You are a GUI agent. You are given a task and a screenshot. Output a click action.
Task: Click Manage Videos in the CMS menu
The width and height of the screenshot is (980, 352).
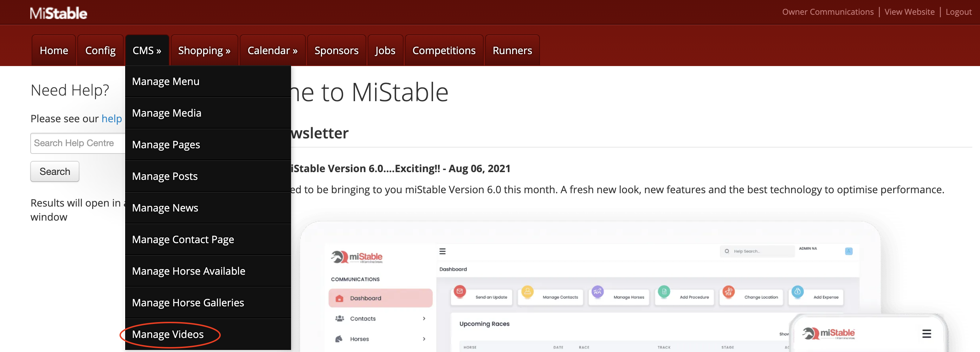point(168,334)
